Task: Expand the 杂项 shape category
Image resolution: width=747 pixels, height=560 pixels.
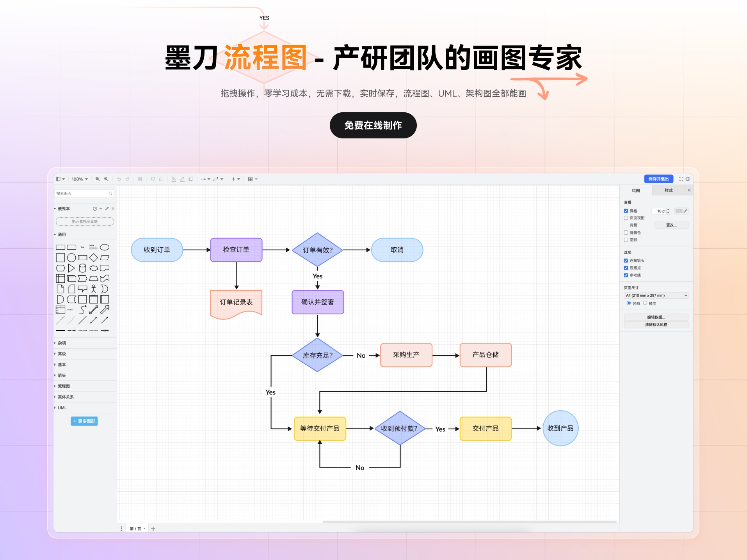Action: click(x=85, y=343)
